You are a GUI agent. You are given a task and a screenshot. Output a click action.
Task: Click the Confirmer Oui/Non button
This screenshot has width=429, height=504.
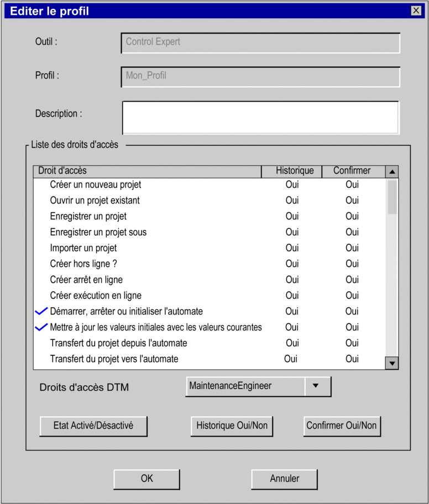pyautogui.click(x=342, y=426)
